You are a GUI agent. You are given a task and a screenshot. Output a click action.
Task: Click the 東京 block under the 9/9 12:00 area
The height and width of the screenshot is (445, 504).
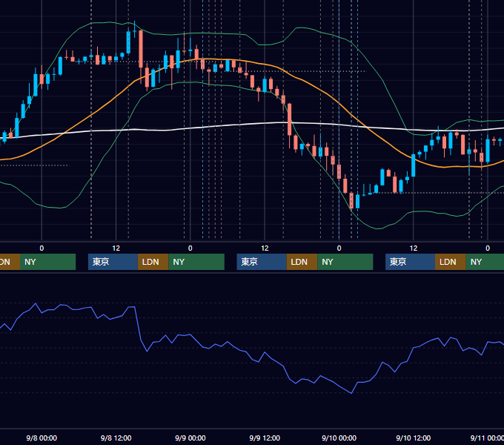click(x=262, y=262)
